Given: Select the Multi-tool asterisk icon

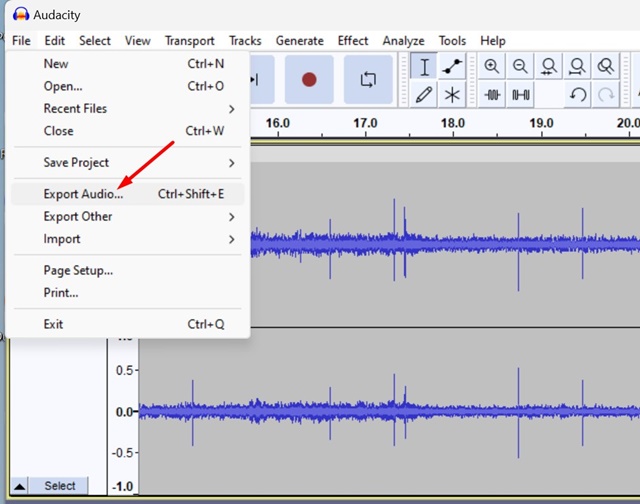Looking at the screenshot, I should tap(452, 95).
